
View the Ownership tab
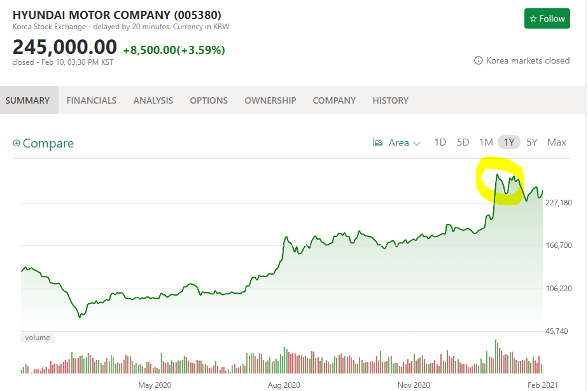(x=270, y=100)
